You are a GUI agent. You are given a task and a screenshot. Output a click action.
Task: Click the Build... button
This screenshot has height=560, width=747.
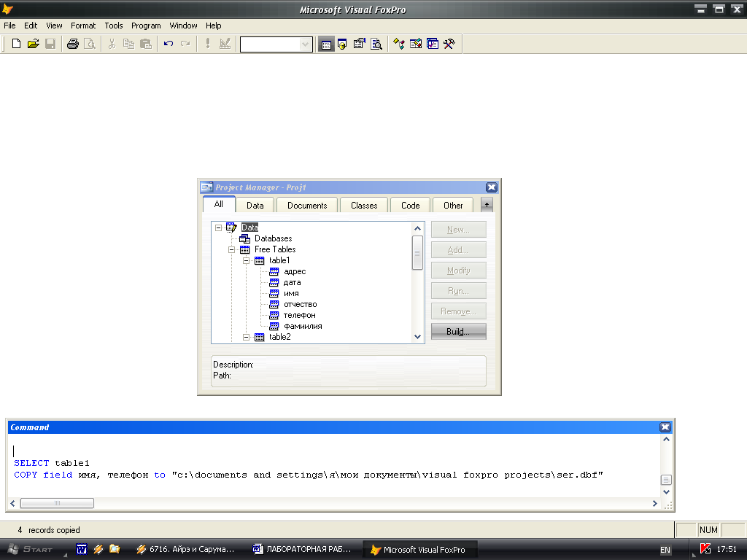458,332
